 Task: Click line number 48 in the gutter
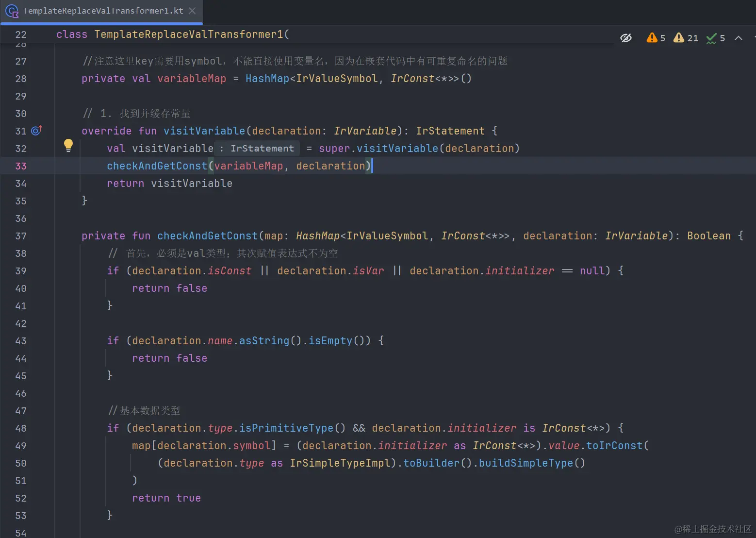pyautogui.click(x=21, y=428)
